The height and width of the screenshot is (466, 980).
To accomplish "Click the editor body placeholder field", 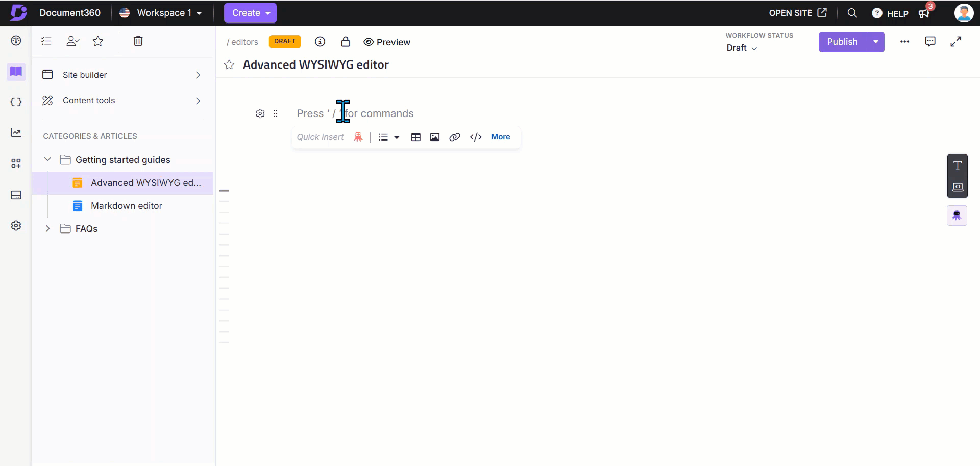I will 355,113.
